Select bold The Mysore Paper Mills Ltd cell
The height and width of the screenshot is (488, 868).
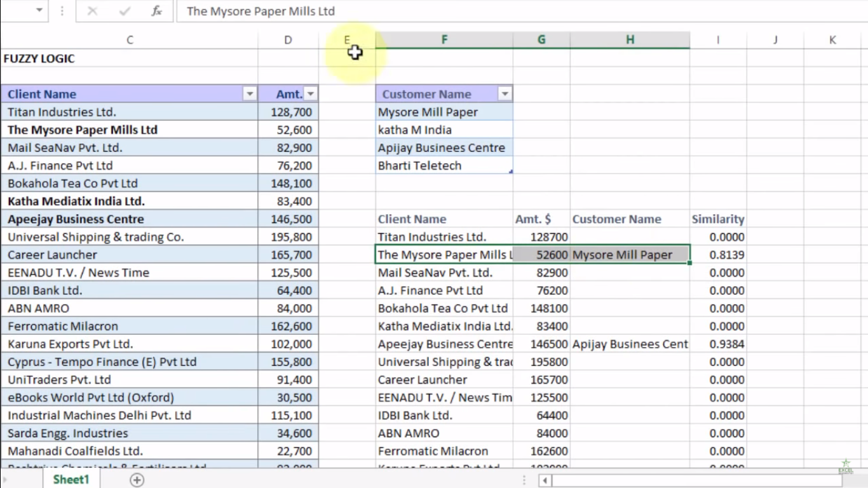pos(130,130)
